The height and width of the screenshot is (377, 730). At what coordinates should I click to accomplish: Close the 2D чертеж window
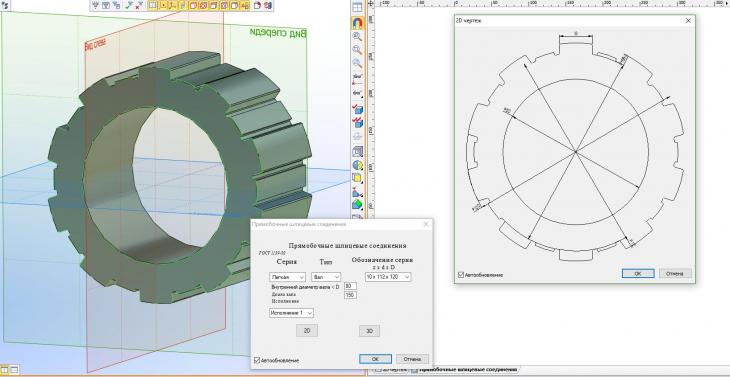pos(688,20)
